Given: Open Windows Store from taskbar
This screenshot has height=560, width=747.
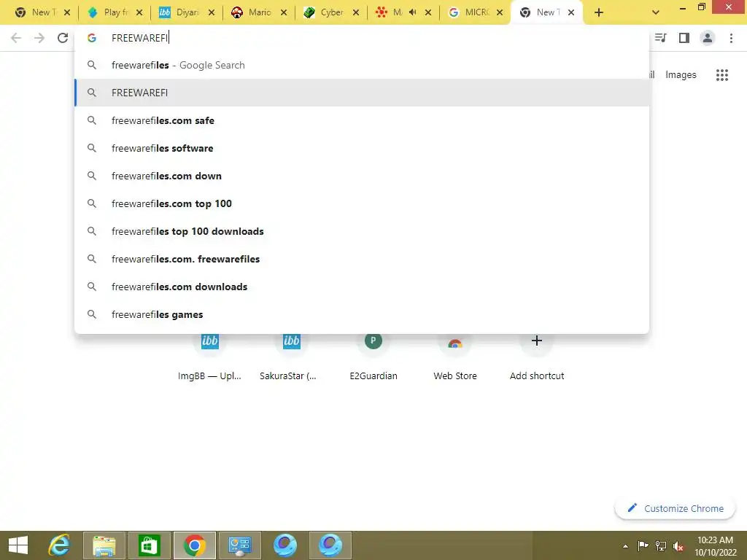Looking at the screenshot, I should tap(149, 545).
